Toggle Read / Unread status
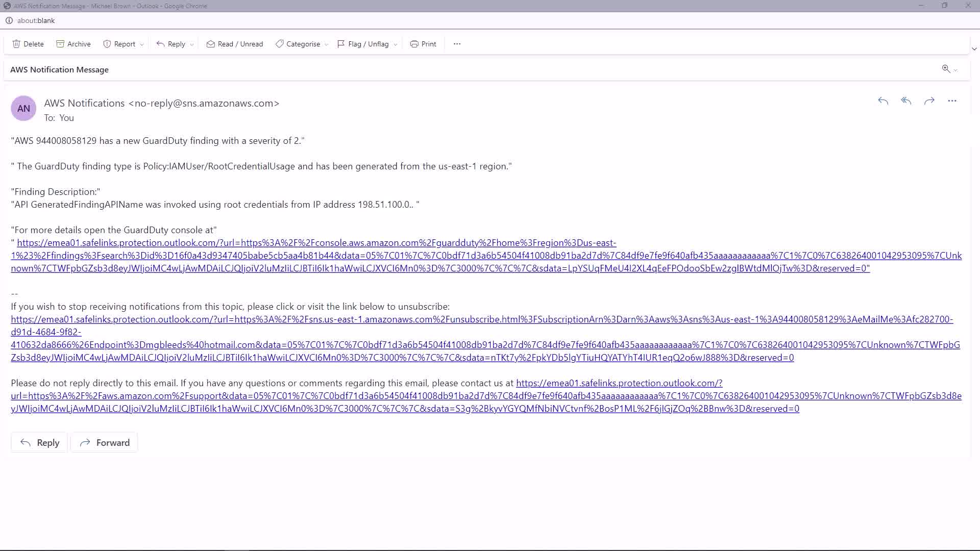 coord(235,44)
